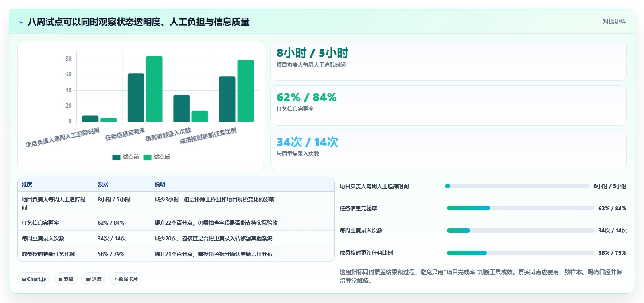Click the dashboard title 八周试点可以同时观察
This screenshot has width=644, height=303.
coord(138,22)
